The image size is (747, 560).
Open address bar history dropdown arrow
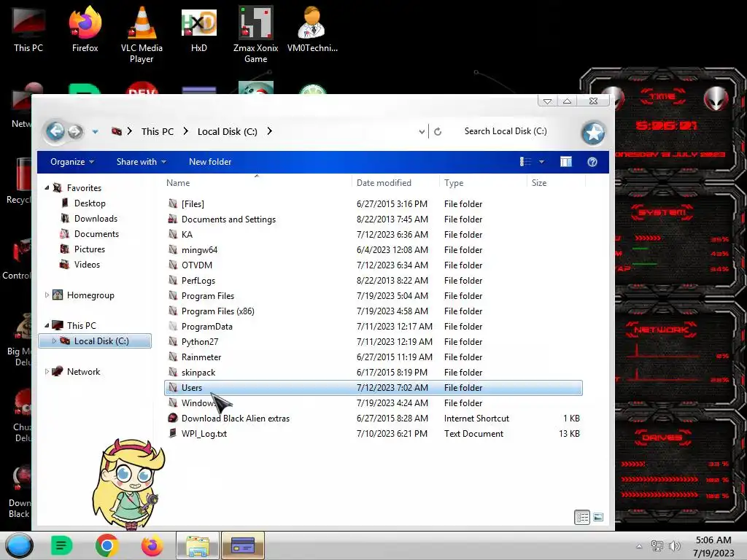click(422, 132)
